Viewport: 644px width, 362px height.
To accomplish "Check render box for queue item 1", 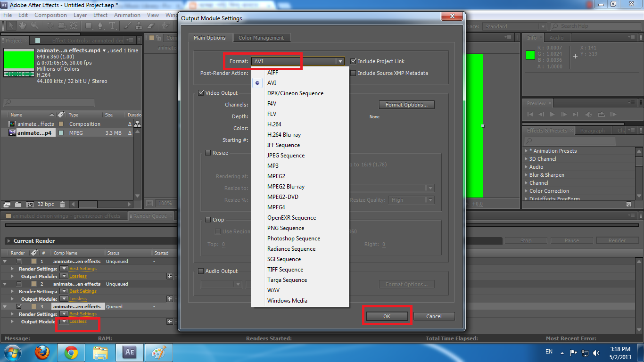I will [x=19, y=261].
